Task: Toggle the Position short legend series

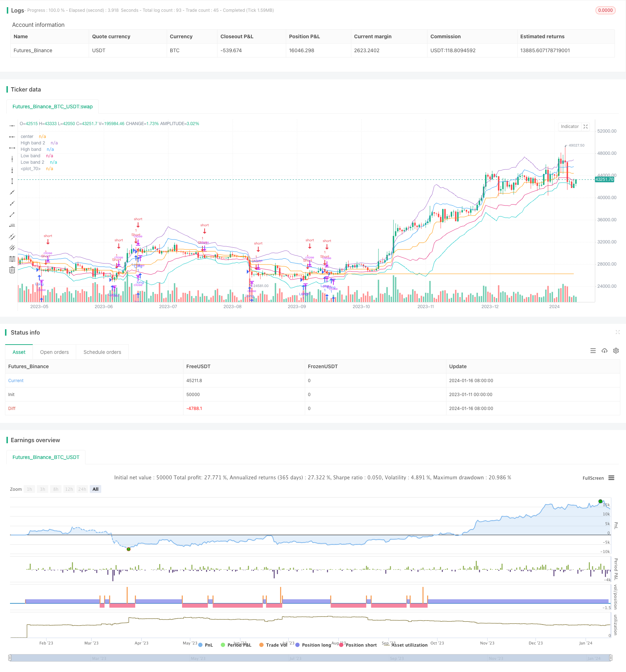Action: (x=358, y=645)
